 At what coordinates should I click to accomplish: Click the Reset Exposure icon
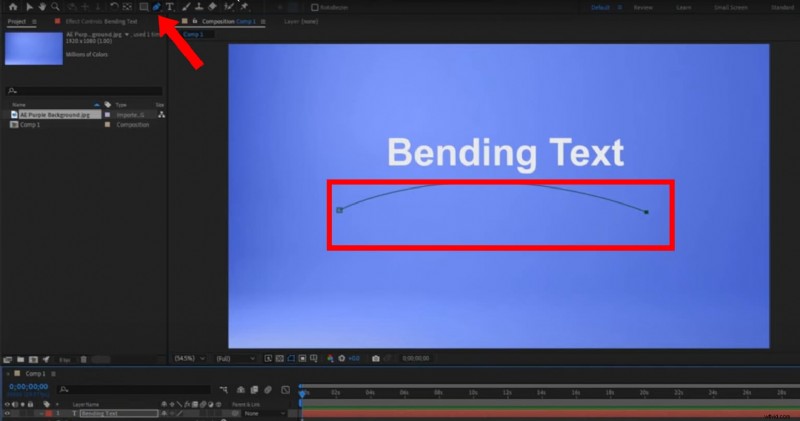[x=342, y=359]
